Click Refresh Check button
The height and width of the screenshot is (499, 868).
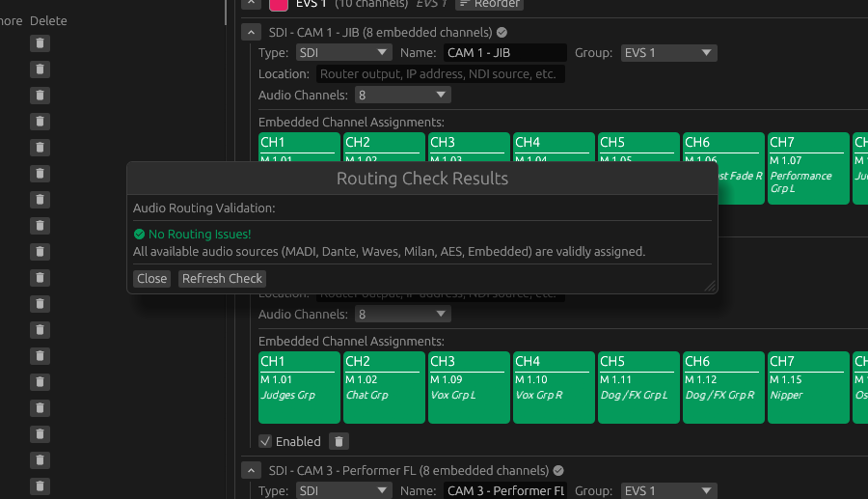click(222, 279)
